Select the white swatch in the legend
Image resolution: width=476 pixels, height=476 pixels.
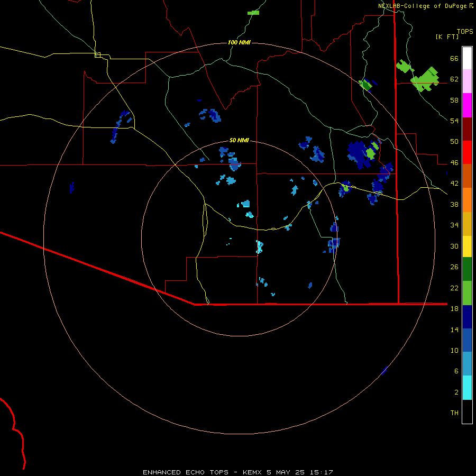[467, 58]
